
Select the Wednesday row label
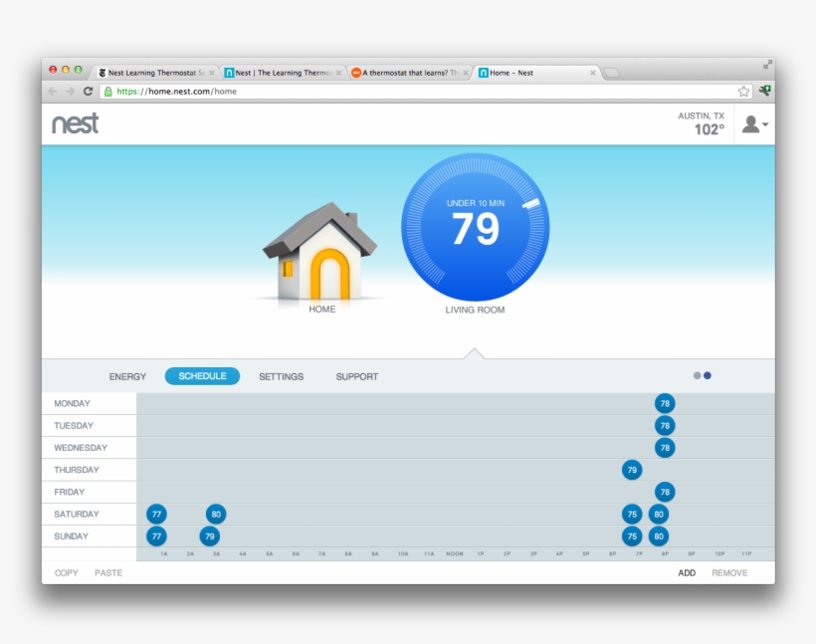tap(81, 448)
